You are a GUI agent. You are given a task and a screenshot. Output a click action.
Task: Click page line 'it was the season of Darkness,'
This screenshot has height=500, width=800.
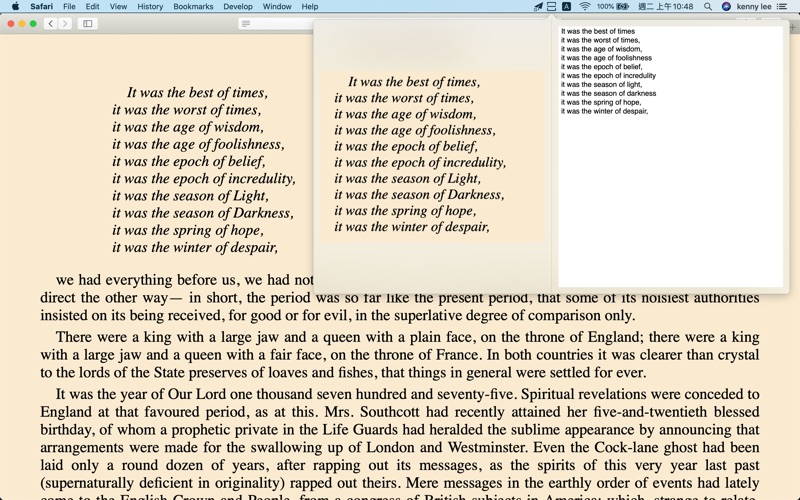pyautogui.click(x=203, y=213)
